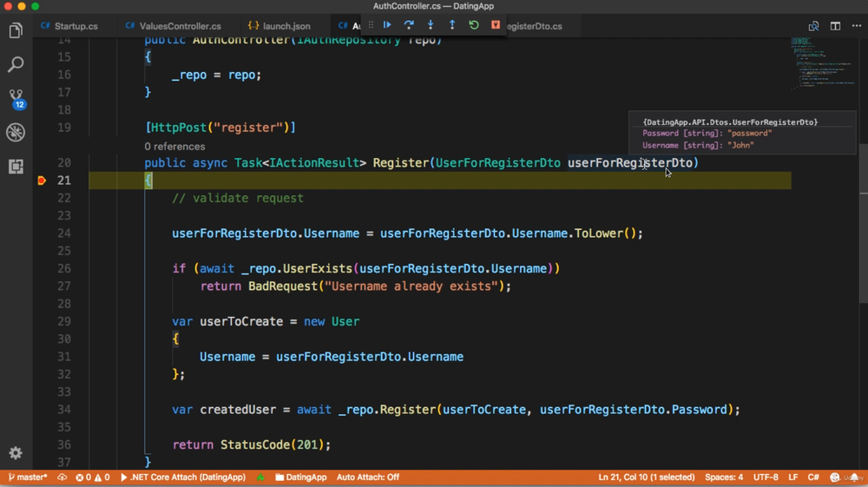This screenshot has height=487, width=868.
Task: Start .NET Core Attach (DatingApp) debug configuration
Action: click(x=182, y=477)
